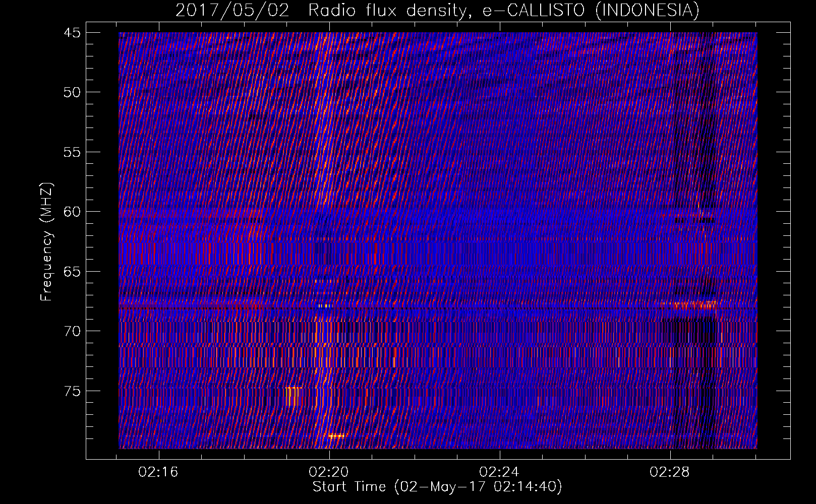Click the date "2017/05/02" in the title

[232, 10]
